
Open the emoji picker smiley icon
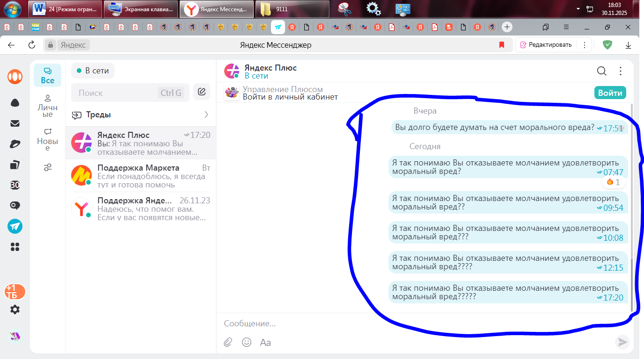[x=247, y=342]
